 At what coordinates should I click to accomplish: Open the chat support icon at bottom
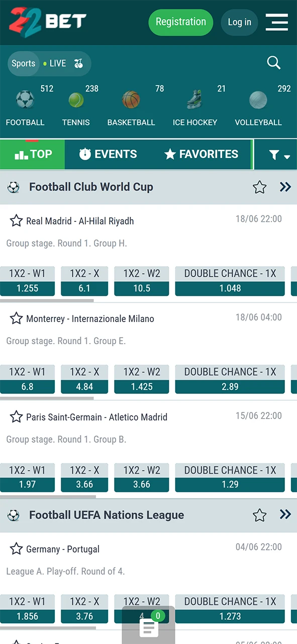[148, 628]
